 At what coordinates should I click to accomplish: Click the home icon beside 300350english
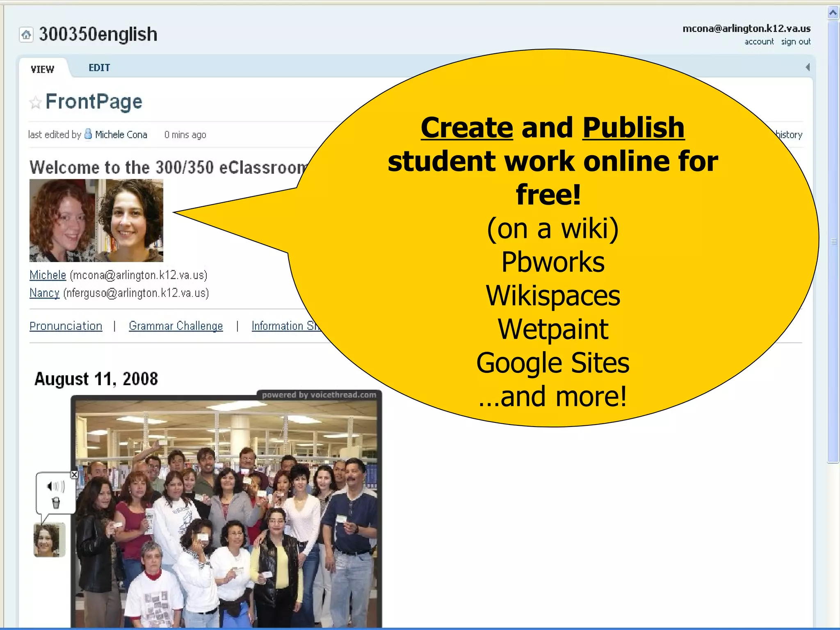[x=26, y=34]
